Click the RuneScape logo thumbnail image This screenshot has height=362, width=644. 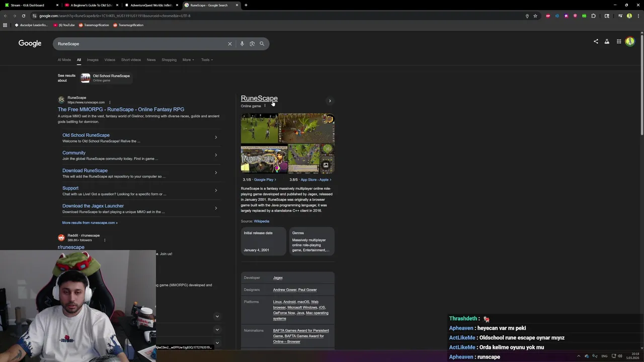[x=264, y=159]
